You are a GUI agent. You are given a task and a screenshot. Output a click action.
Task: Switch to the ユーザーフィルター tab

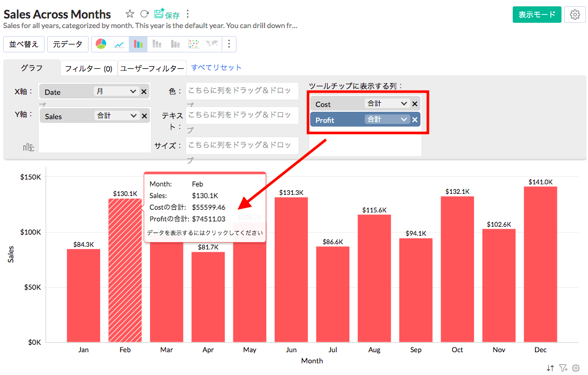152,68
